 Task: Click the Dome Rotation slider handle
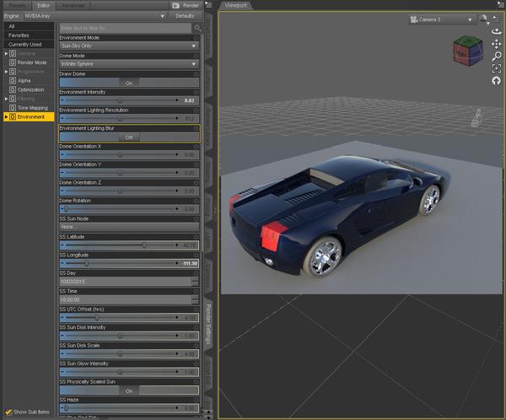pyautogui.click(x=66, y=209)
